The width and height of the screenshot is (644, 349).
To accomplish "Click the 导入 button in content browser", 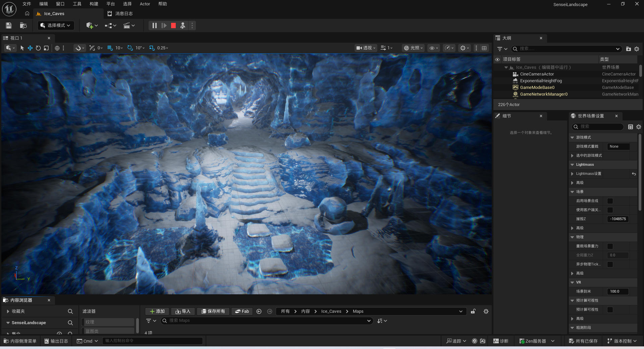I will pos(183,311).
